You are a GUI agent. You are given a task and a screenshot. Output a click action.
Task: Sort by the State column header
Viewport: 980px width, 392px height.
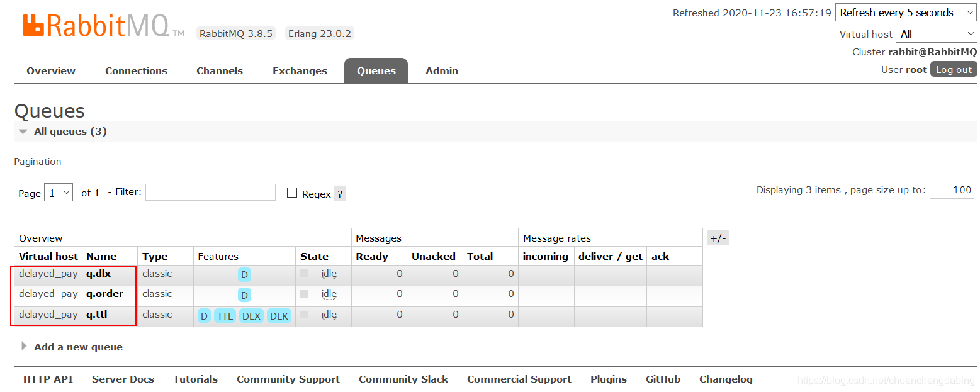point(314,257)
